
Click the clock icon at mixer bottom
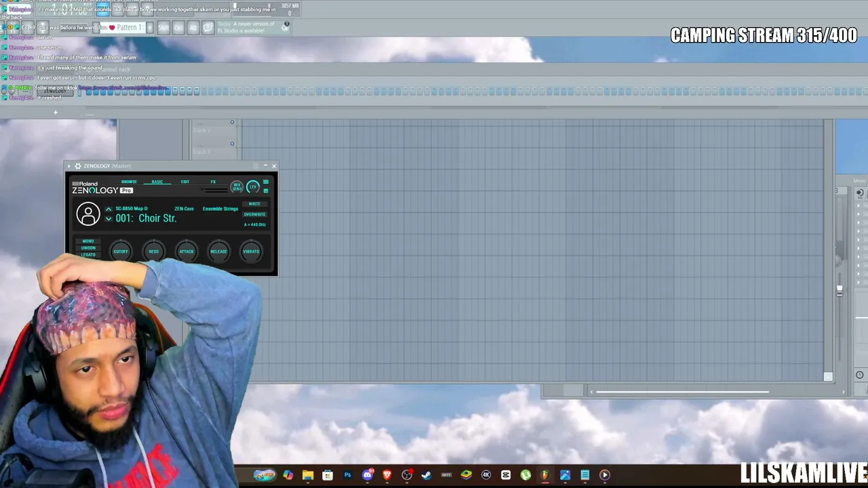tap(860, 375)
